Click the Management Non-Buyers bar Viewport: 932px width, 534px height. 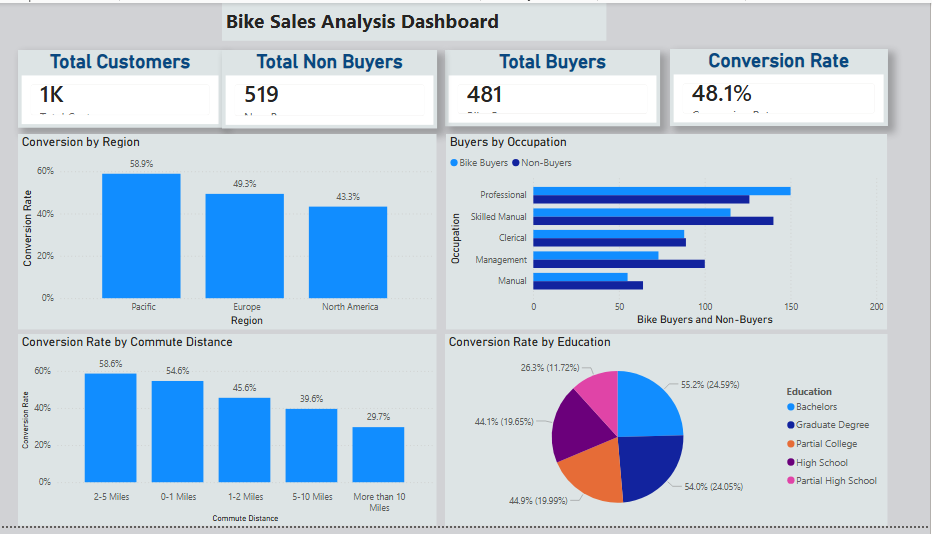(619, 264)
